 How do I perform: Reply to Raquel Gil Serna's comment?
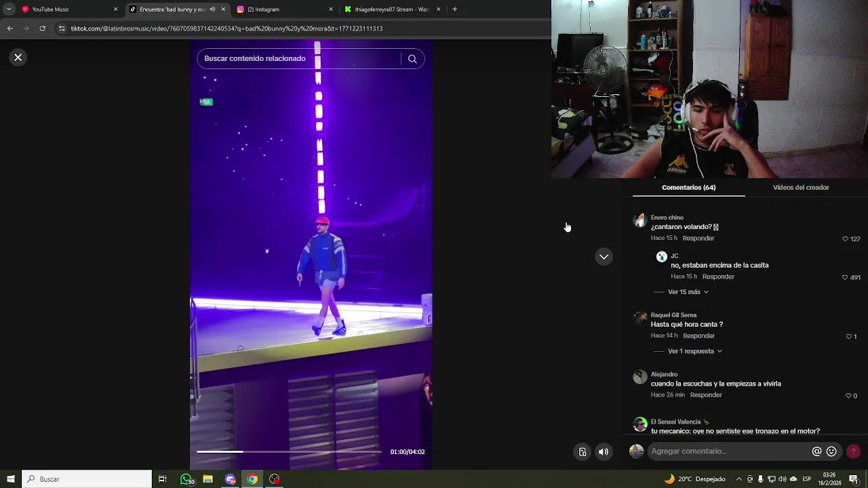pos(698,336)
